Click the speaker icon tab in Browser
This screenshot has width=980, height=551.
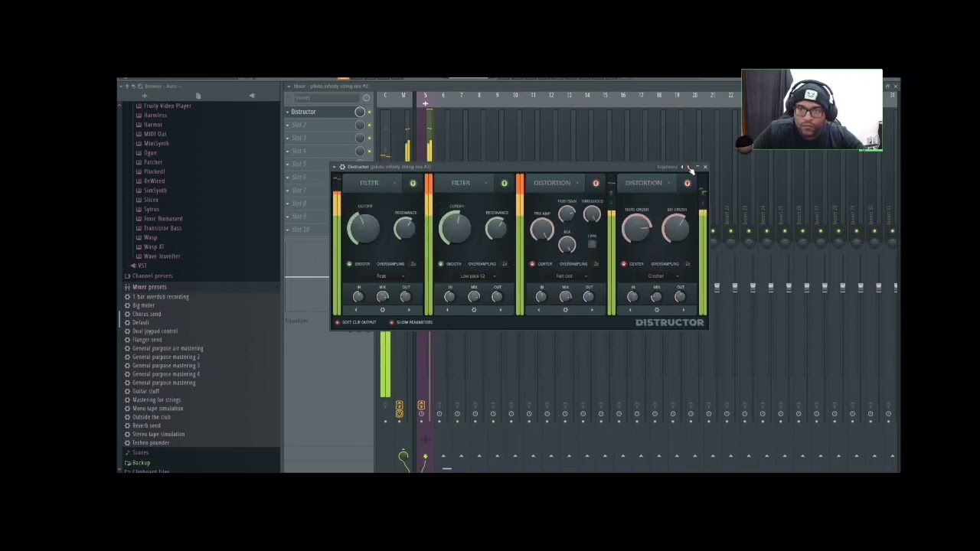point(252,96)
